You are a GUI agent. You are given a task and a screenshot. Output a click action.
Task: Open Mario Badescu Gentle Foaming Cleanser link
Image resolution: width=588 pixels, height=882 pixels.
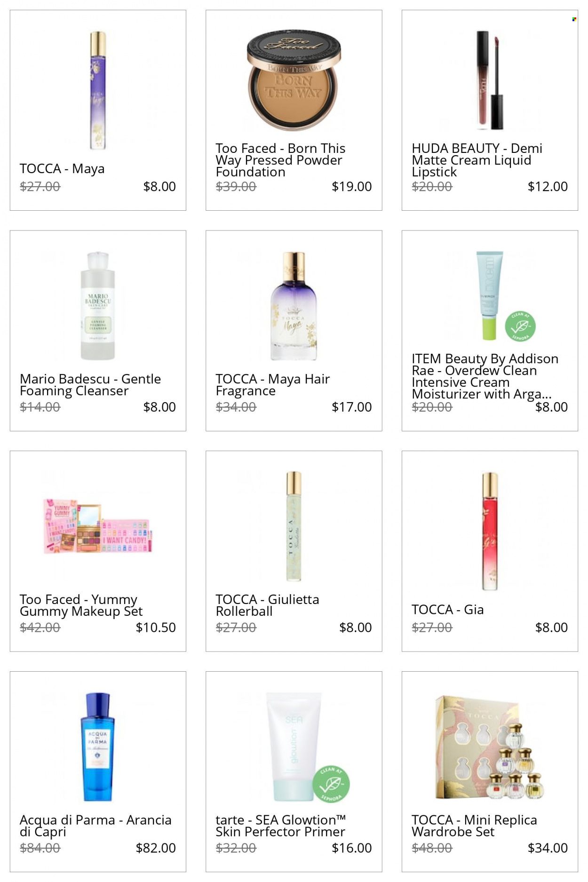point(90,385)
